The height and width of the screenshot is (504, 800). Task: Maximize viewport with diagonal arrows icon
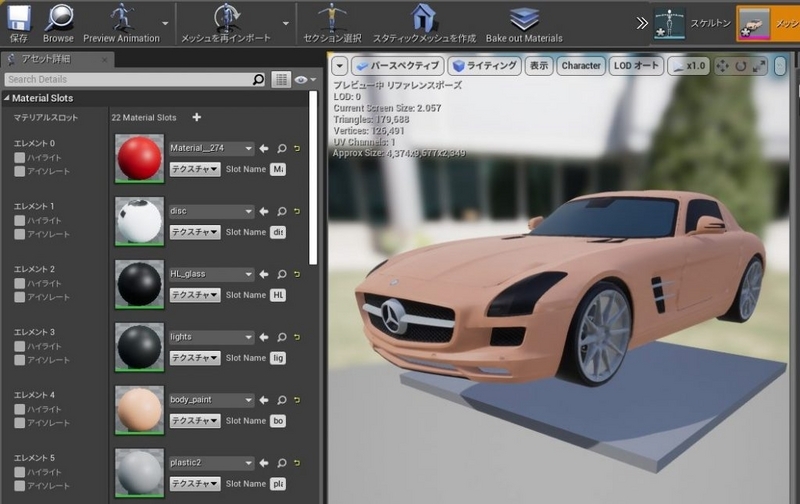point(759,66)
